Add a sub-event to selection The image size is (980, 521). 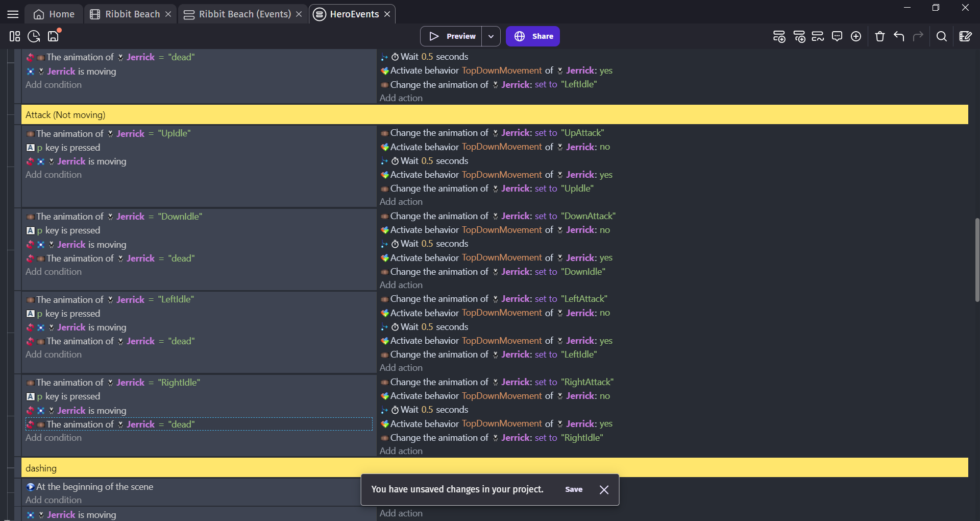tap(799, 36)
